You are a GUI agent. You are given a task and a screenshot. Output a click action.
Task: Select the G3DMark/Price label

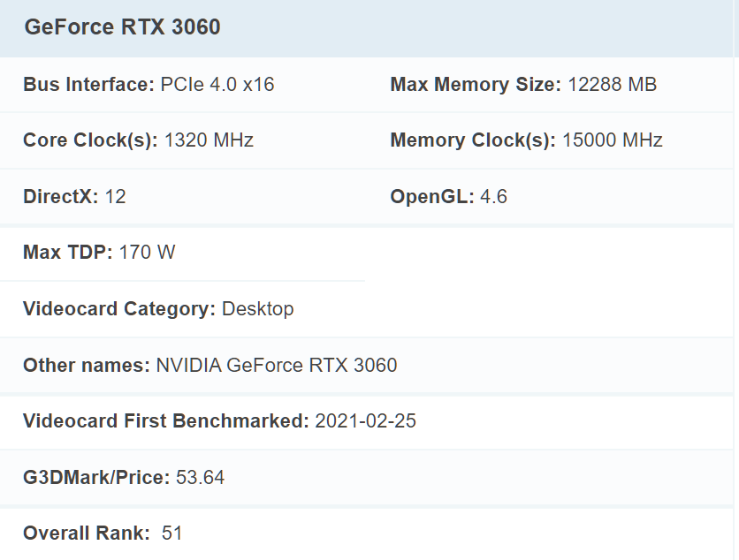pos(96,477)
